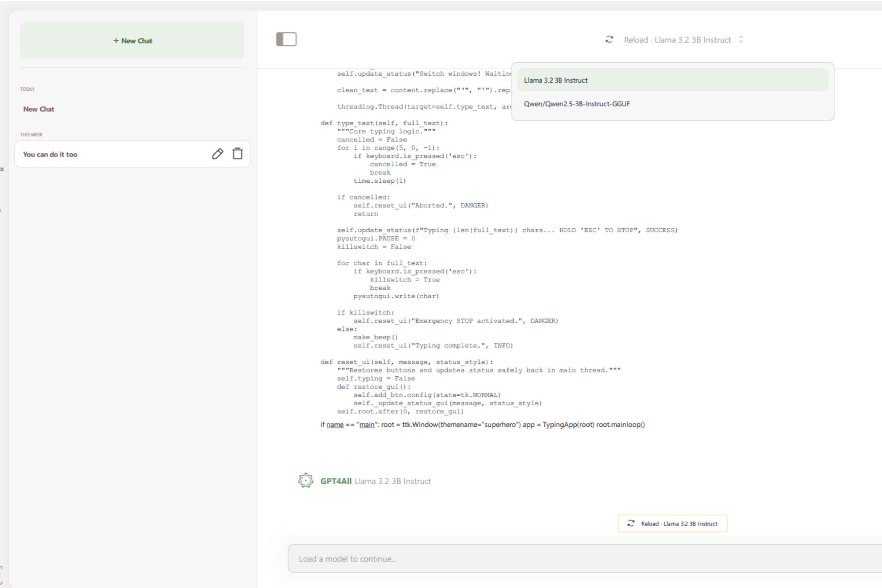This screenshot has width=882, height=588.
Task: Click the 'make_beep()' code line
Action: pyautogui.click(x=375, y=337)
